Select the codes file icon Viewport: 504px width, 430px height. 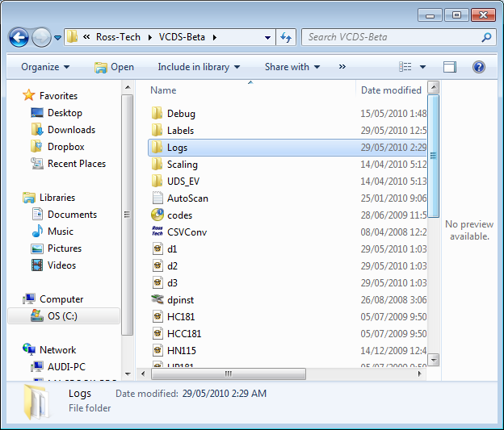tap(158, 215)
